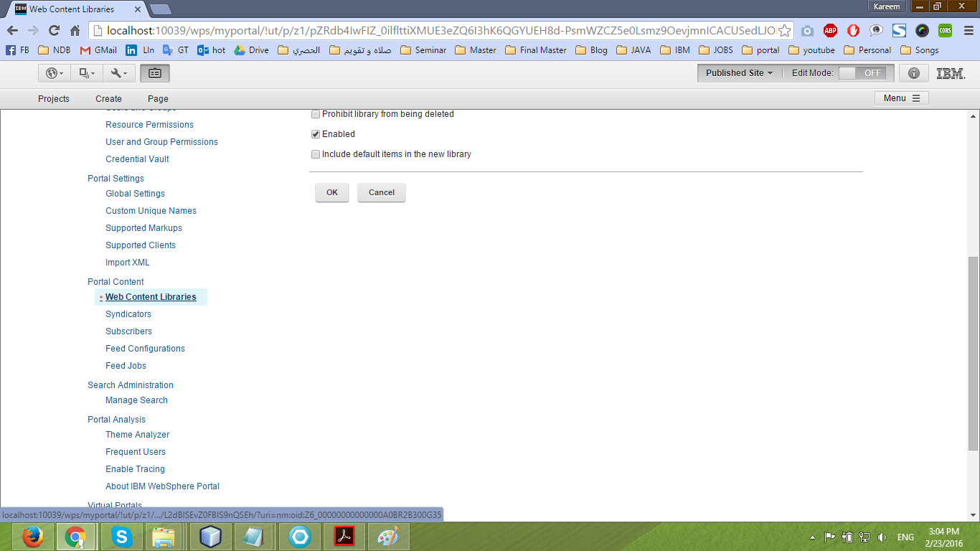Select the wrench administration icon
The width and height of the screenshot is (980, 551).
tap(115, 72)
